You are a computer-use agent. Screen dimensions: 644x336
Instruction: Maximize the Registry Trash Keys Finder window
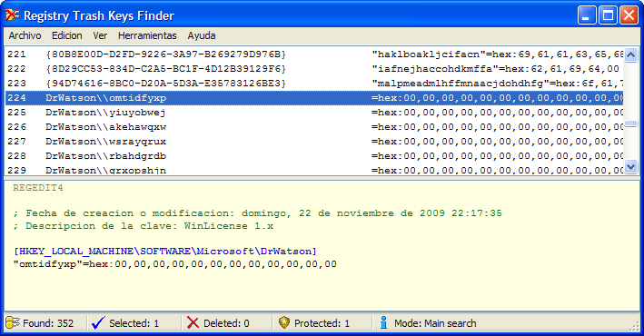point(608,15)
